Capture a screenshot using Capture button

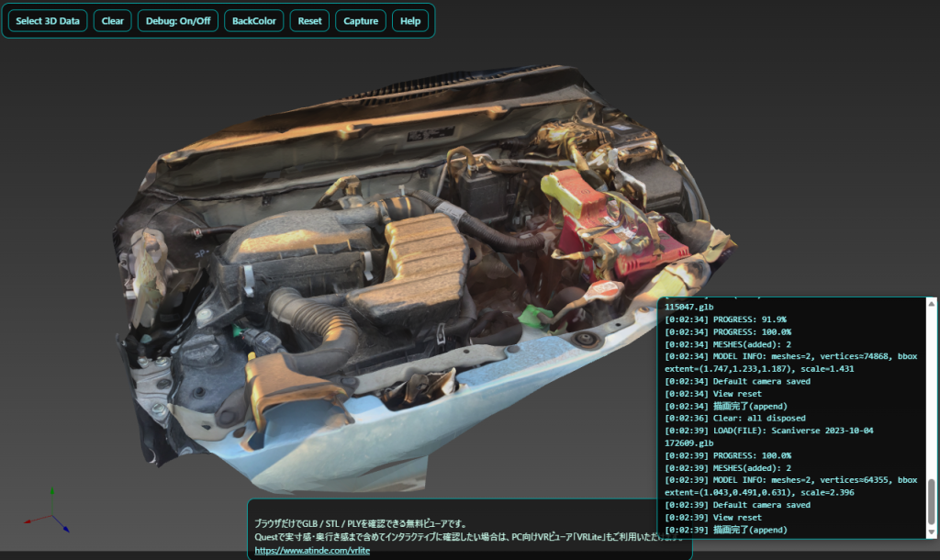pos(361,21)
